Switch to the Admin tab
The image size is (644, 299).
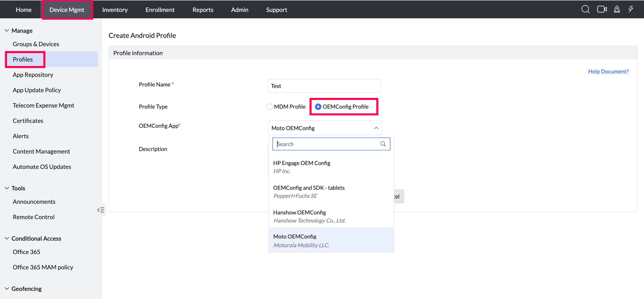click(x=240, y=10)
